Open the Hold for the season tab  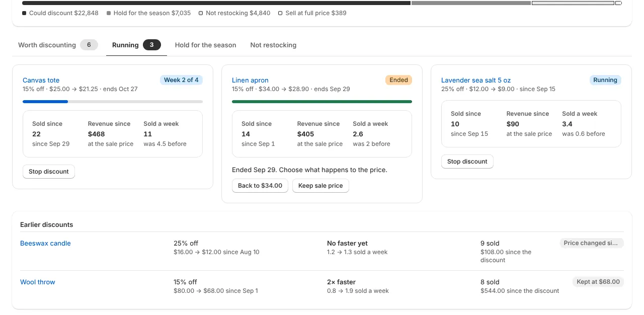205,45
